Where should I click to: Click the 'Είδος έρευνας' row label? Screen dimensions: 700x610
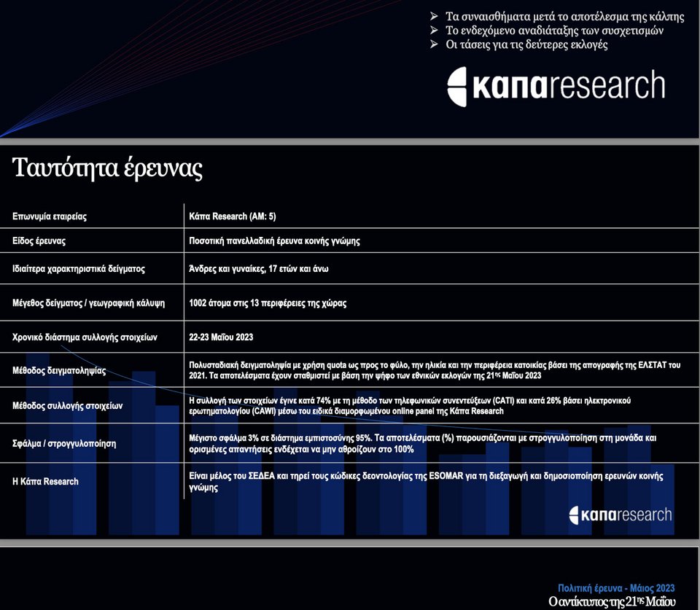[x=39, y=241]
